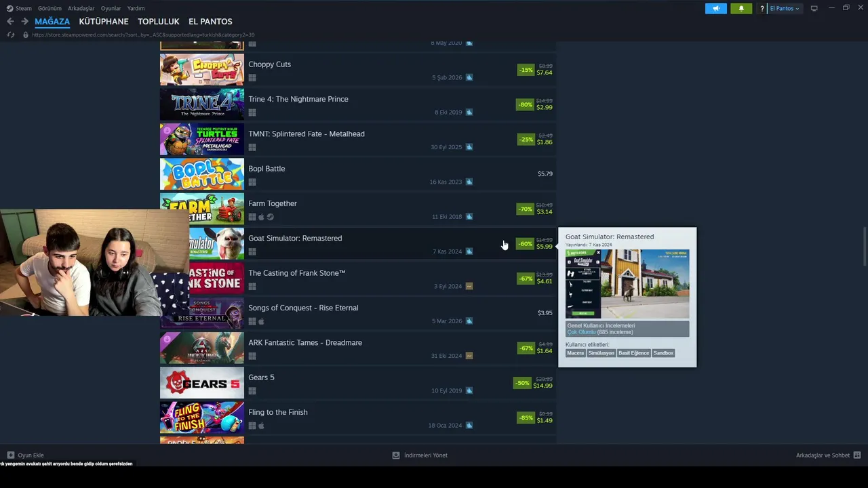Image resolution: width=868 pixels, height=488 pixels.
Task: Click the Windows icon under Choppy Cuts
Action: pyautogui.click(x=252, y=78)
